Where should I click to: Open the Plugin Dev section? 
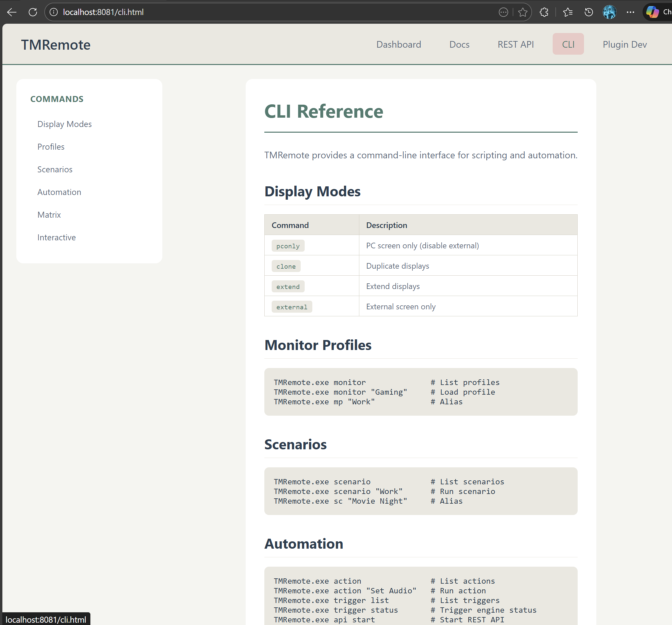tap(624, 44)
